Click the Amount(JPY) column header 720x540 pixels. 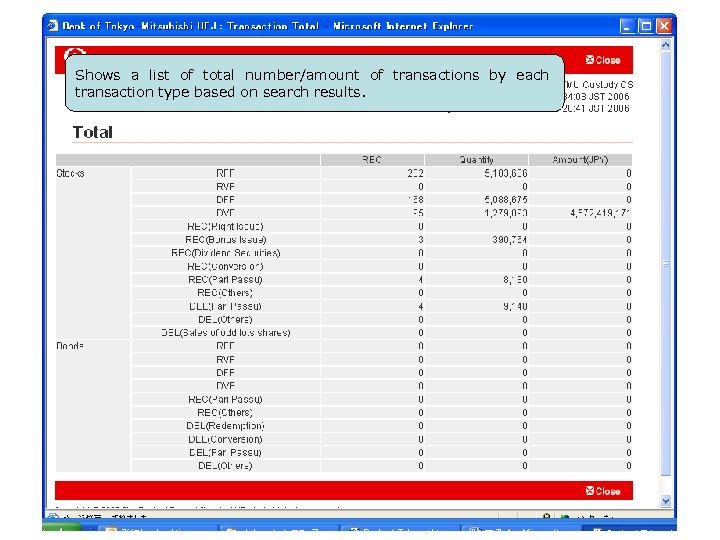[x=580, y=160]
